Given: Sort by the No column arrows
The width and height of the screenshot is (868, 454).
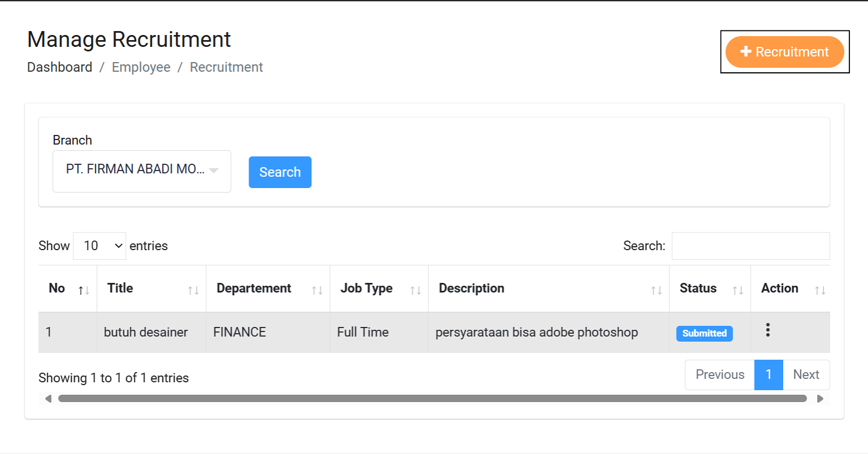Looking at the screenshot, I should coord(84,290).
